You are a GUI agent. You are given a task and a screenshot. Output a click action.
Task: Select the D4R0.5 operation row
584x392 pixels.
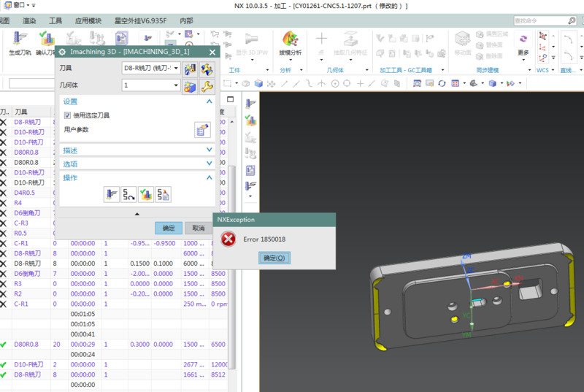[x=28, y=193]
